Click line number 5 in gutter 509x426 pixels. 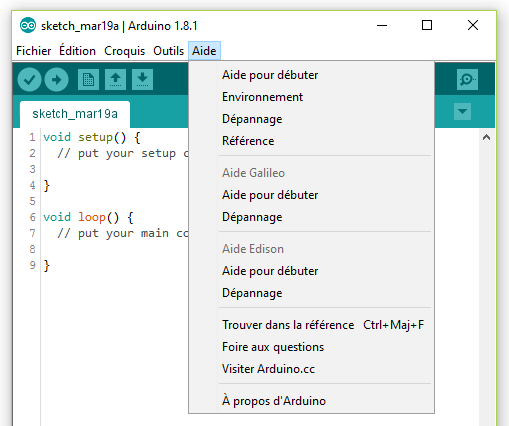pos(32,201)
